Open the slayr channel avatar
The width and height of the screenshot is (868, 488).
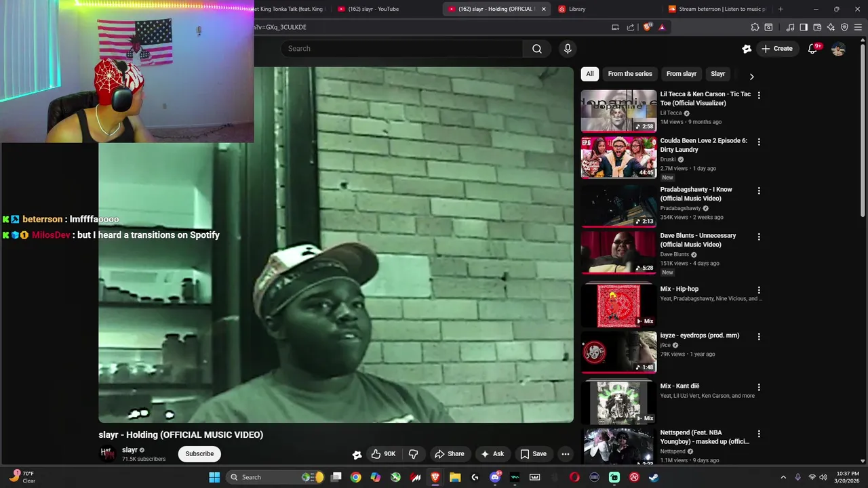107,454
